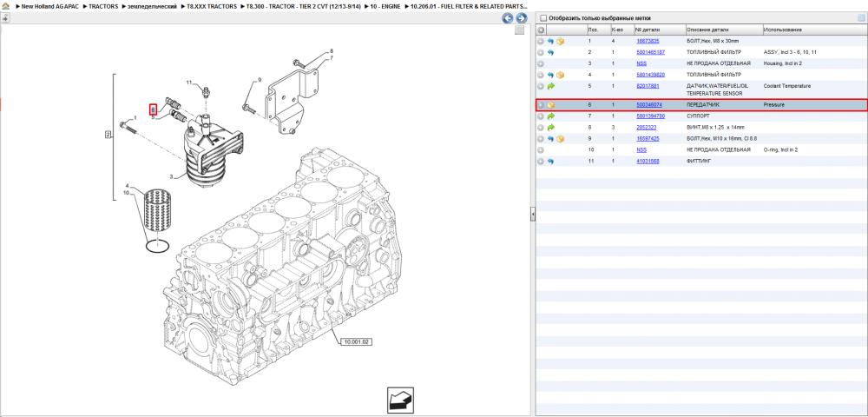Open the 10.001.02 reference label on diagram
Viewport: 868px width, 417px height.
(x=356, y=341)
